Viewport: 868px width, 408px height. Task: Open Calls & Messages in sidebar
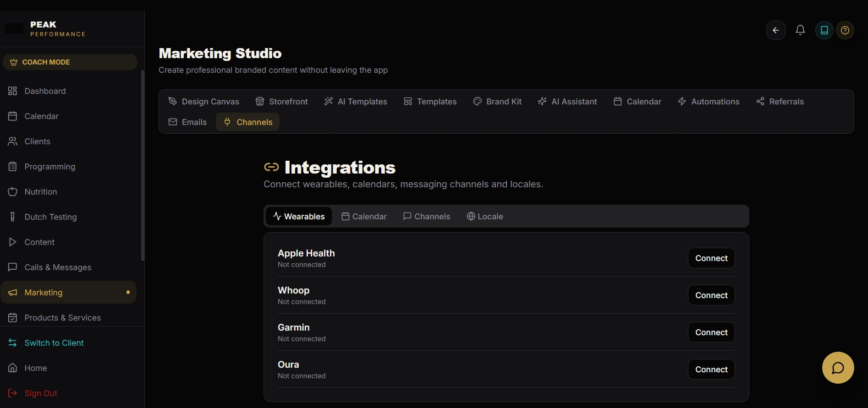pos(69,267)
